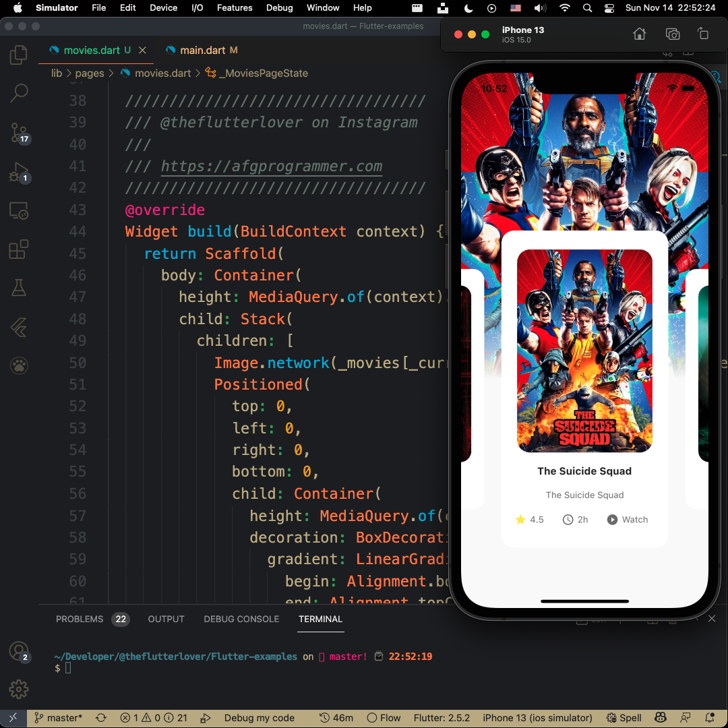Viewport: 728px width, 728px height.
Task: Open macOS Control Center icon
Action: (x=609, y=8)
